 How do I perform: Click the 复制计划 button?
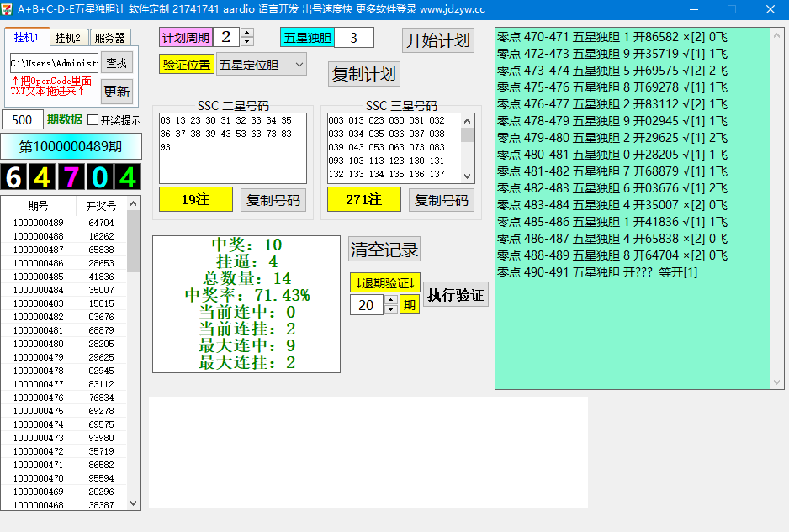click(x=364, y=74)
